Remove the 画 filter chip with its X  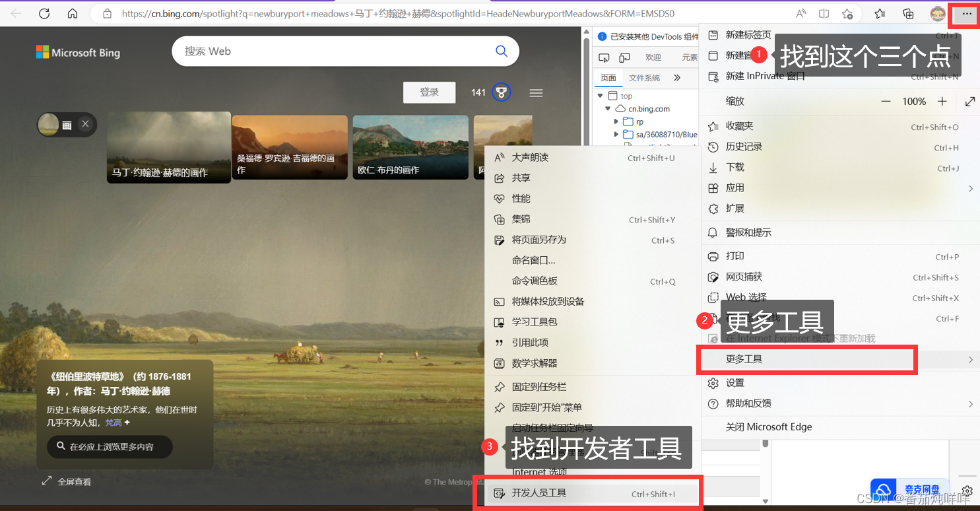[x=85, y=124]
